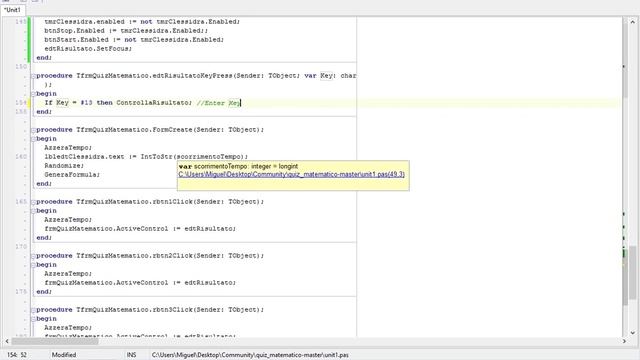
Task: Collapse the FormCreate procedure fold marker
Action: pos(33,130)
